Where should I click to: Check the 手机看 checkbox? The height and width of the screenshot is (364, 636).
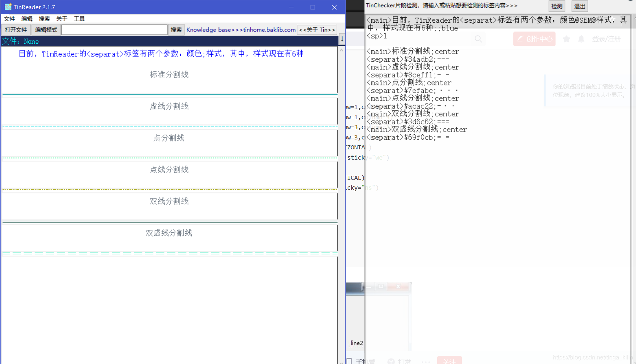pyautogui.click(x=349, y=361)
